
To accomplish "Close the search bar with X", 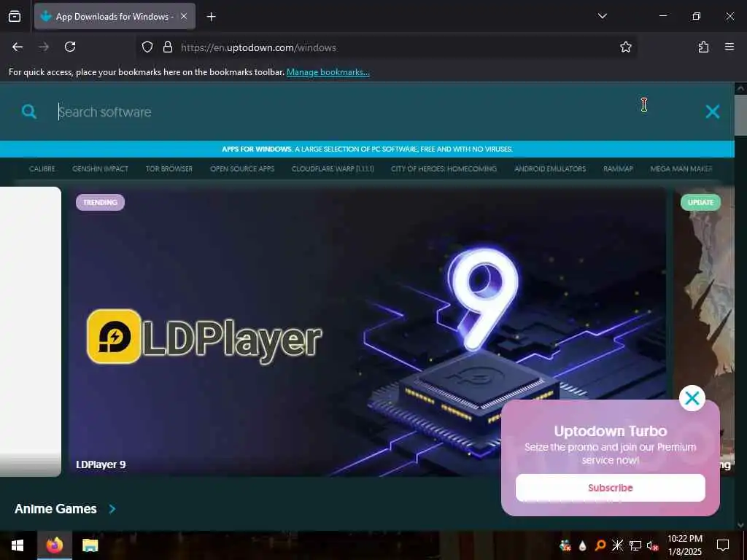I will pyautogui.click(x=712, y=112).
